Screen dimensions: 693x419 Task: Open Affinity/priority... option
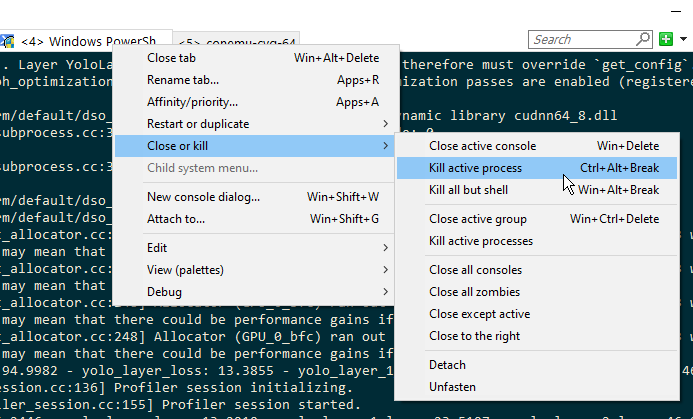(192, 102)
